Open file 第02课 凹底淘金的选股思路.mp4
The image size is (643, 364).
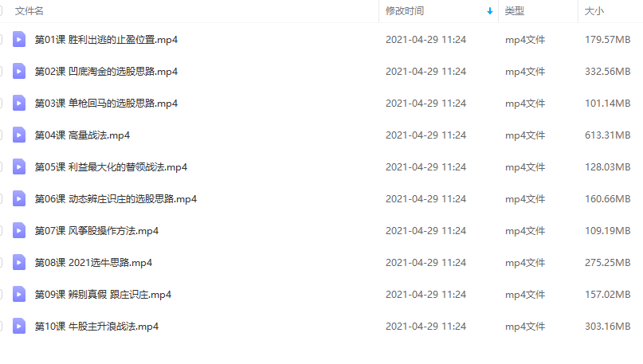pos(106,72)
